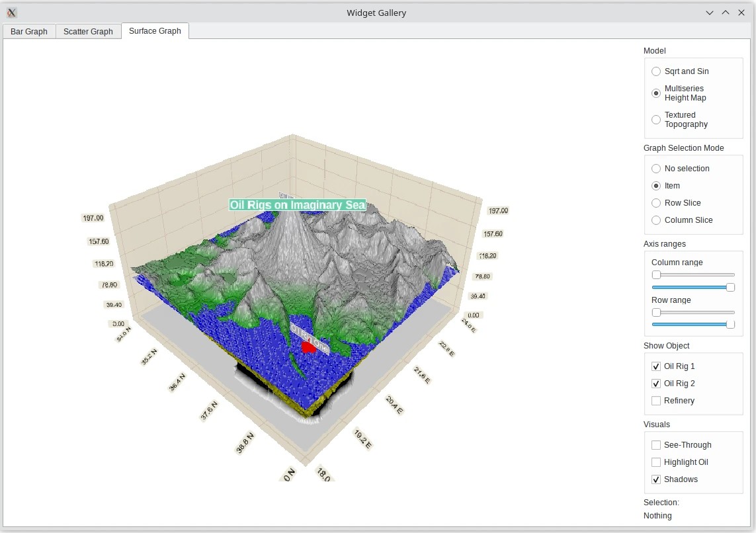Pick Column Slice selection mode
Screen dimensions: 756x533
point(656,220)
